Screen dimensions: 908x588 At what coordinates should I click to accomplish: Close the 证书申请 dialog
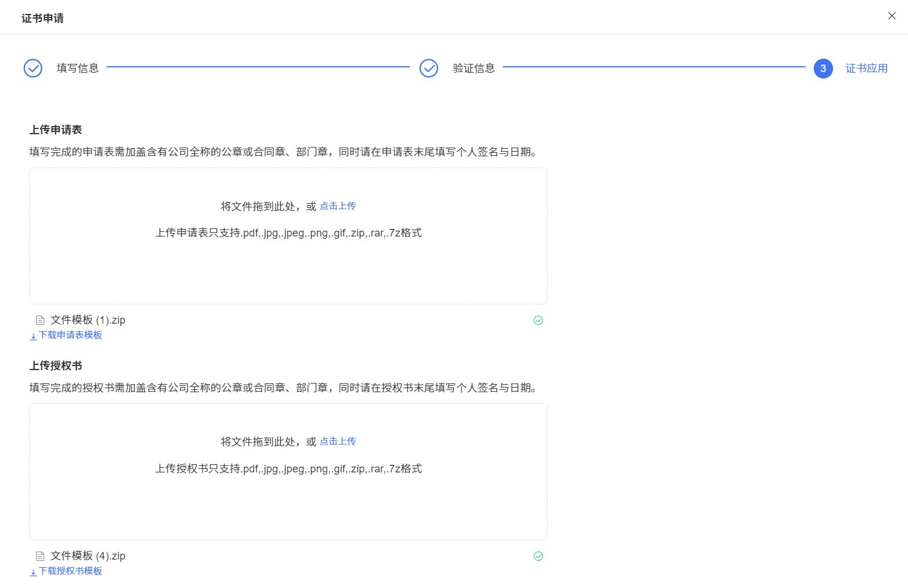pos(892,16)
